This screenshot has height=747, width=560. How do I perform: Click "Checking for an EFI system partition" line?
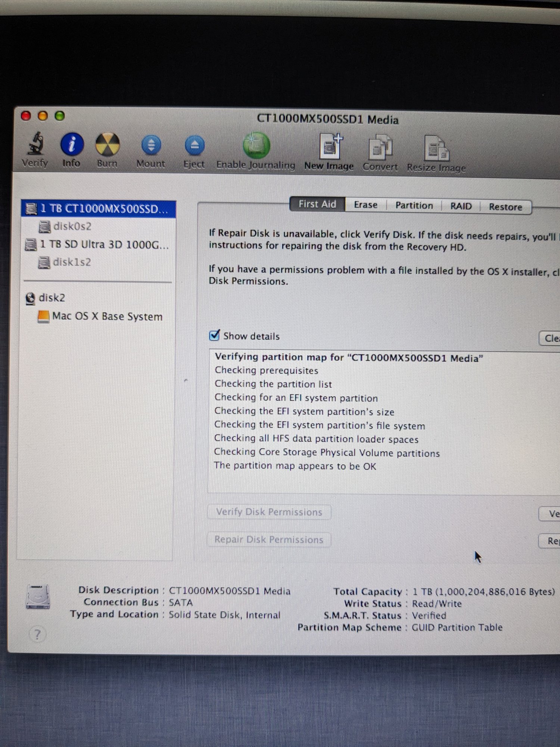tap(296, 398)
